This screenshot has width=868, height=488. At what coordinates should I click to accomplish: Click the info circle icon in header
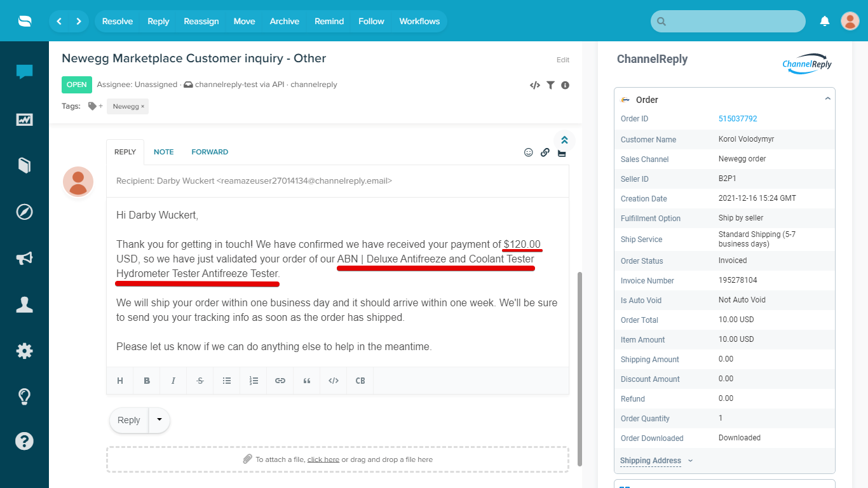[565, 85]
